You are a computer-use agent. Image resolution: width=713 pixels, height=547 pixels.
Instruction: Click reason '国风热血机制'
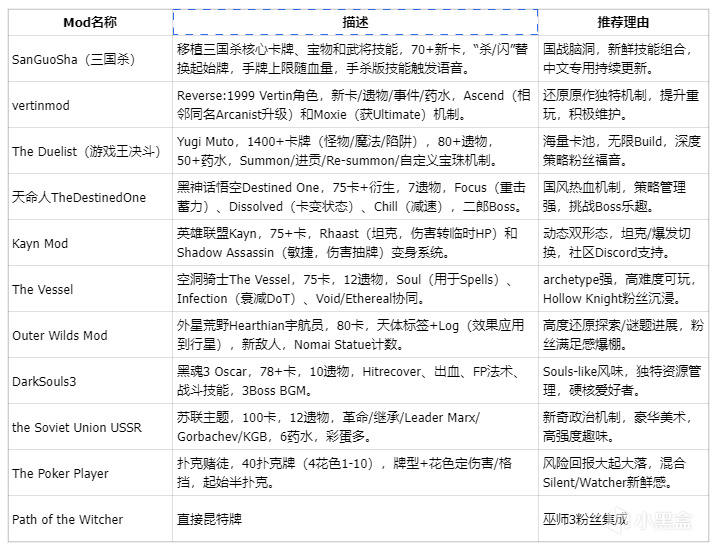[623, 197]
